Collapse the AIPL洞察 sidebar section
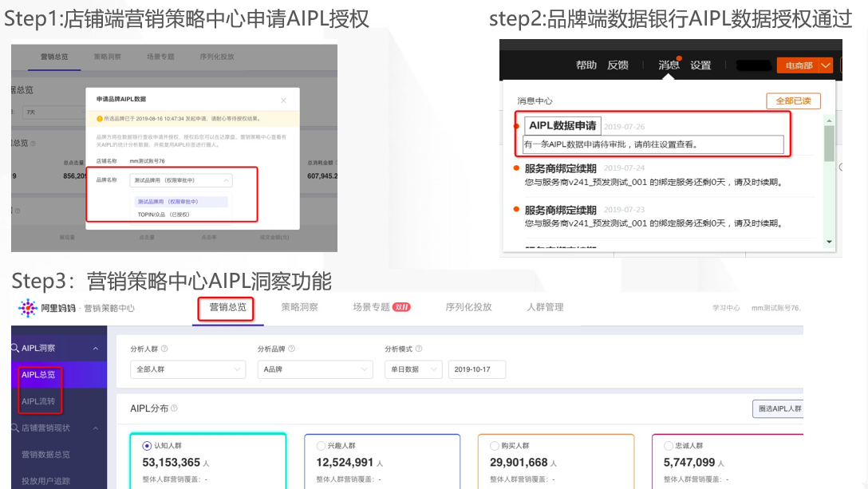 point(95,349)
